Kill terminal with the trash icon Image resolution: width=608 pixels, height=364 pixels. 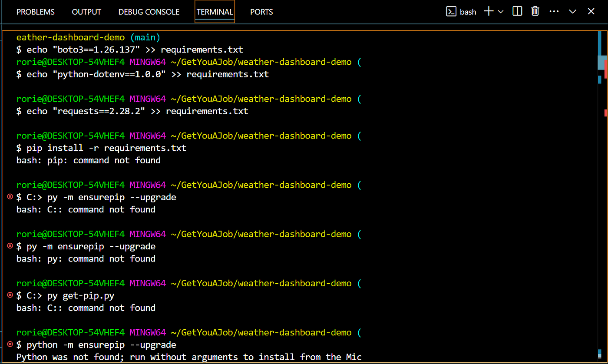pos(535,11)
